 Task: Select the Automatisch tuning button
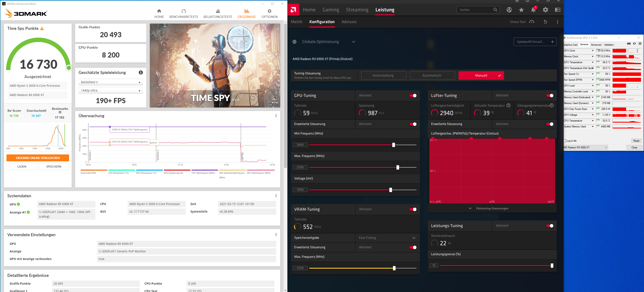[432, 76]
